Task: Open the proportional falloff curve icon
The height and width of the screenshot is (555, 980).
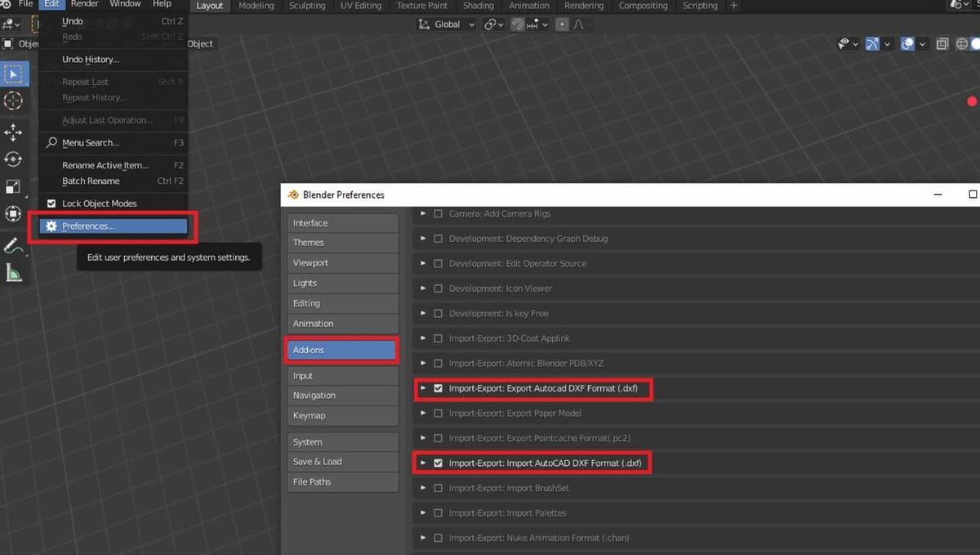Action: point(579,25)
